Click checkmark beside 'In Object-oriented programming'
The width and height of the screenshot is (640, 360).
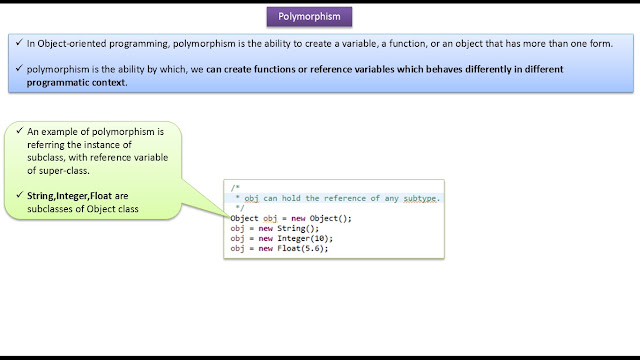[x=19, y=42]
